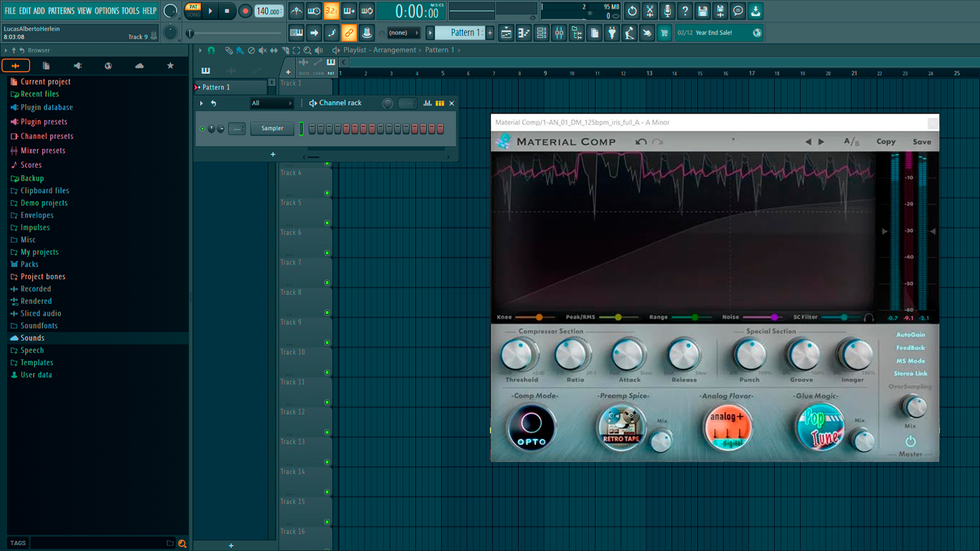Open the Channel rack view icon
The width and height of the screenshot is (980, 551).
coord(542,32)
